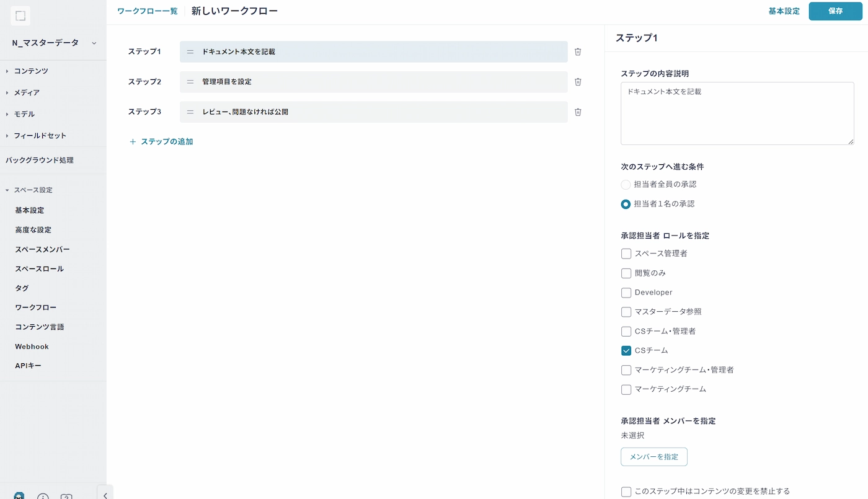Delete ステップ2 with its trash icon
868x499 pixels.
(x=578, y=82)
